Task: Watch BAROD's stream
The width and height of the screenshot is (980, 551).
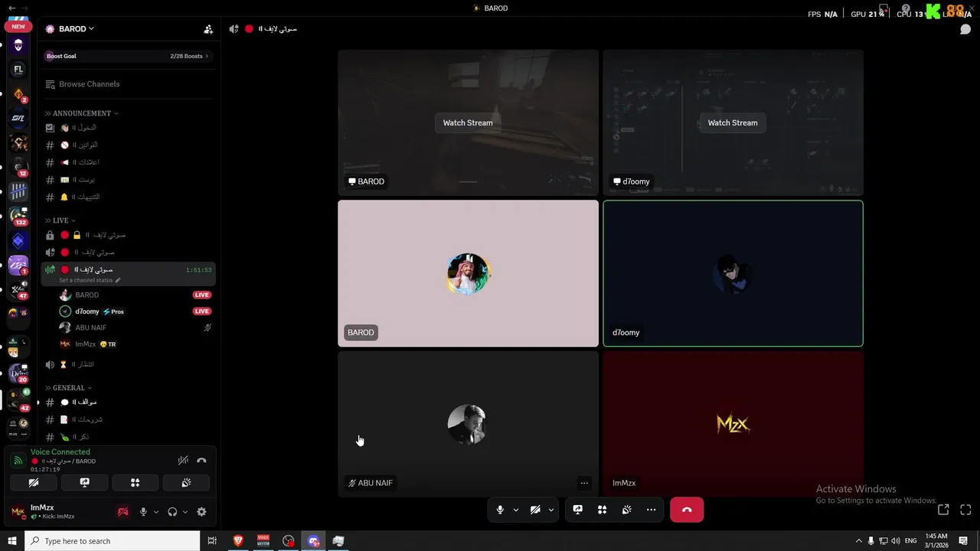Action: 468,122
